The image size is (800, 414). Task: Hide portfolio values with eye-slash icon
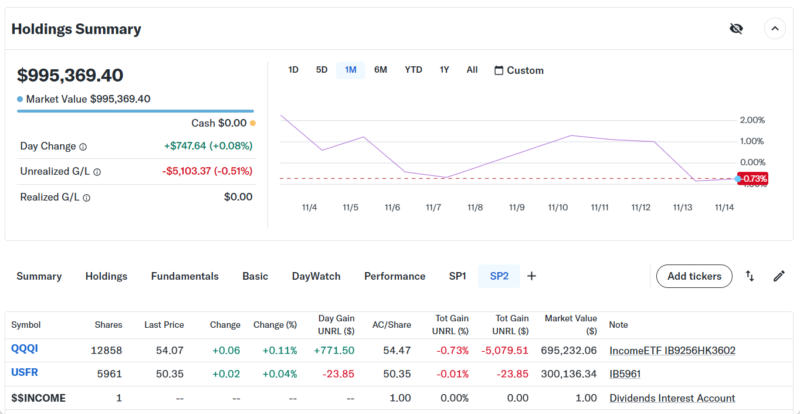[x=736, y=29]
